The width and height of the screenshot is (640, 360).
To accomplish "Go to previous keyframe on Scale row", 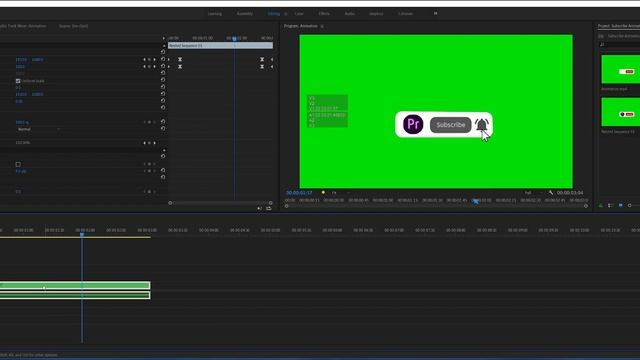I will [x=144, y=67].
